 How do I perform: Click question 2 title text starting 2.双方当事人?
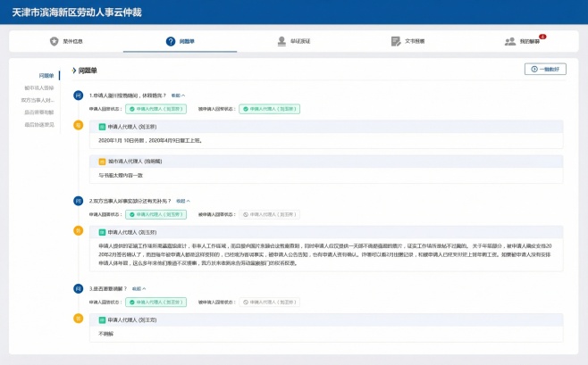[130, 201]
